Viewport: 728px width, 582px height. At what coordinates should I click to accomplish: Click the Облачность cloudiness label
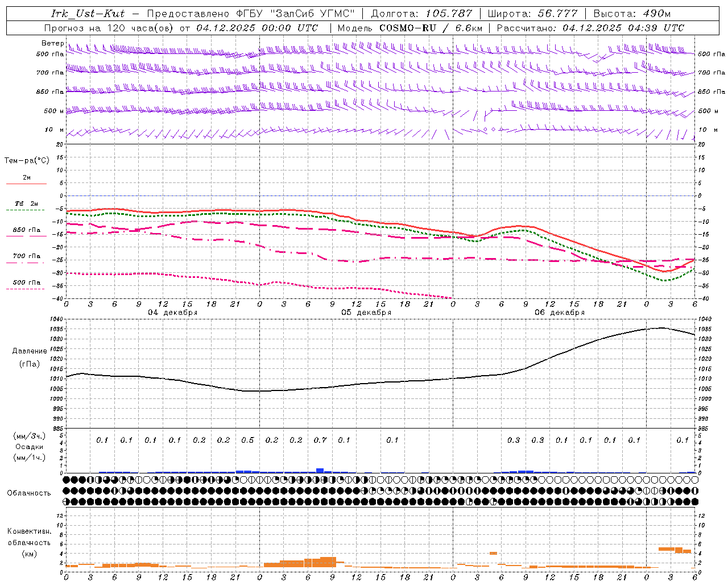pyautogui.click(x=29, y=493)
